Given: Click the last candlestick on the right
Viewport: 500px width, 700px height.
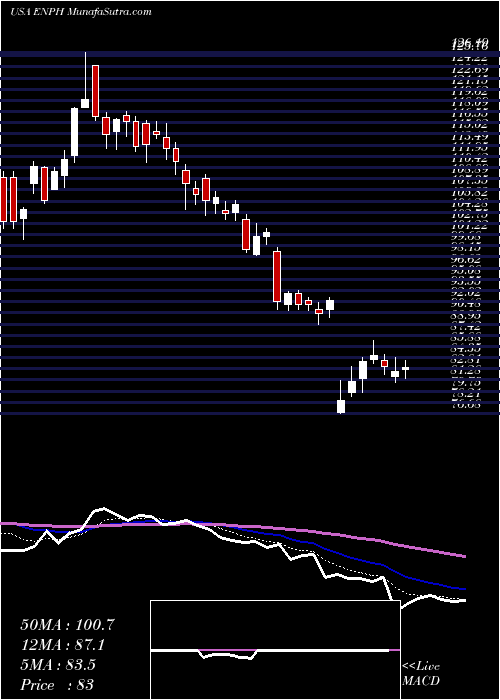Looking at the screenshot, I should pyautogui.click(x=405, y=369).
